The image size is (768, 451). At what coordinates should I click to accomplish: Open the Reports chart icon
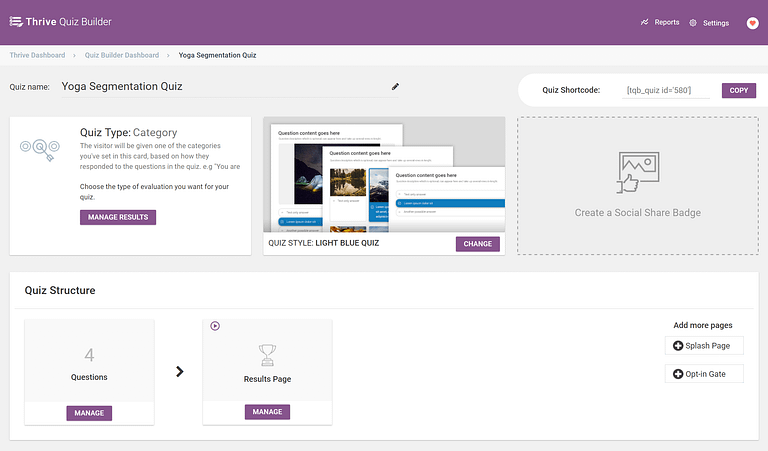645,22
